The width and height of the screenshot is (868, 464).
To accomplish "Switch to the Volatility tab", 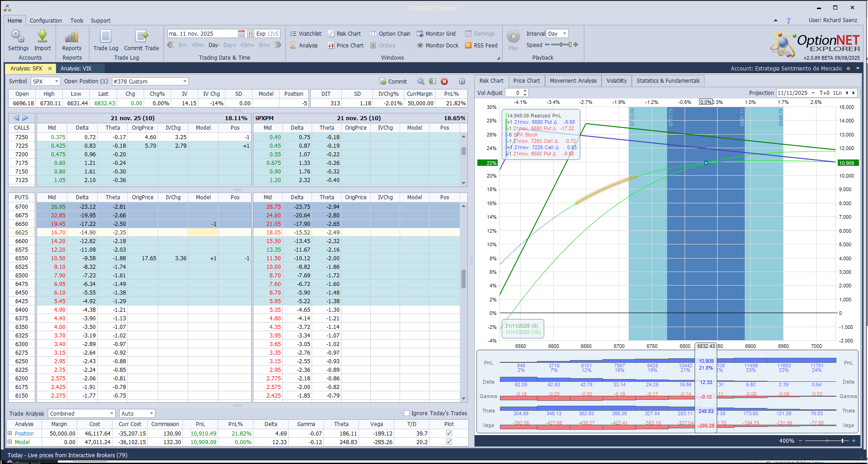I will pos(616,81).
